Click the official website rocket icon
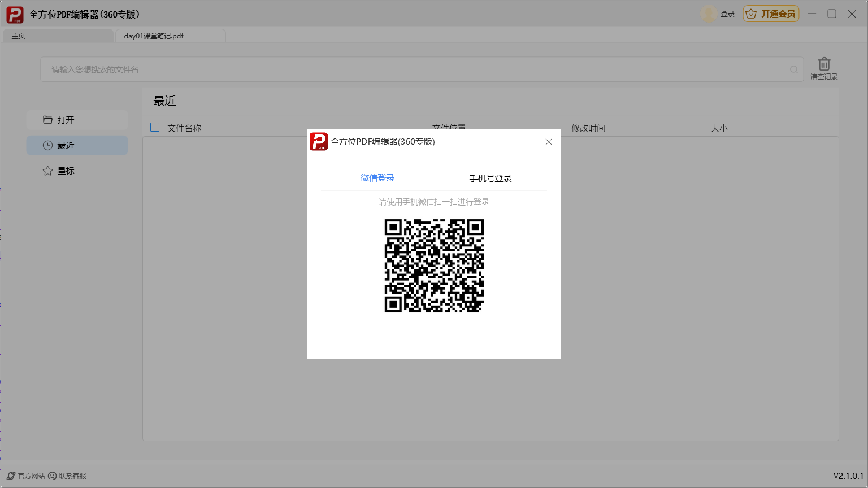Image resolution: width=868 pixels, height=488 pixels. coord(11,476)
